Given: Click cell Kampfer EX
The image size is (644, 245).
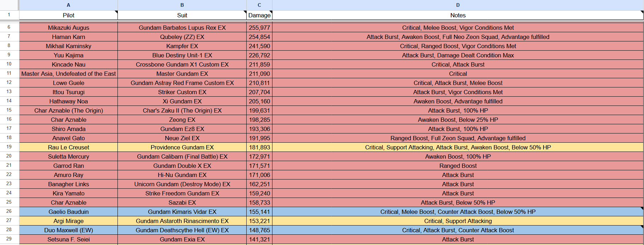Looking at the screenshot, I should click(x=182, y=46).
